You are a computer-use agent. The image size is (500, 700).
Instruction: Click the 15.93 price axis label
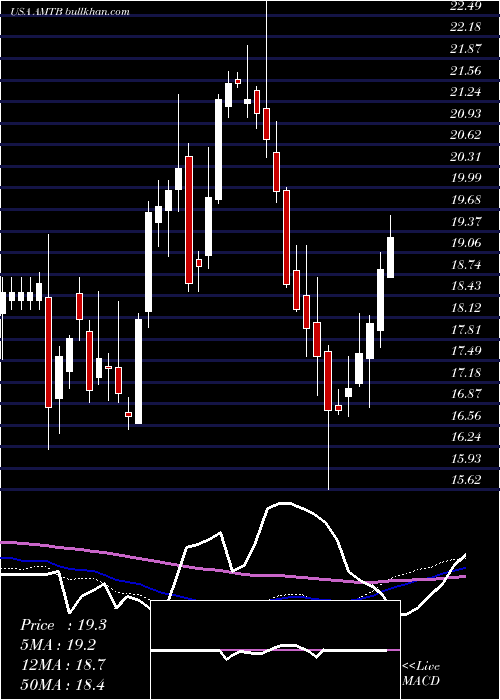coord(466,458)
